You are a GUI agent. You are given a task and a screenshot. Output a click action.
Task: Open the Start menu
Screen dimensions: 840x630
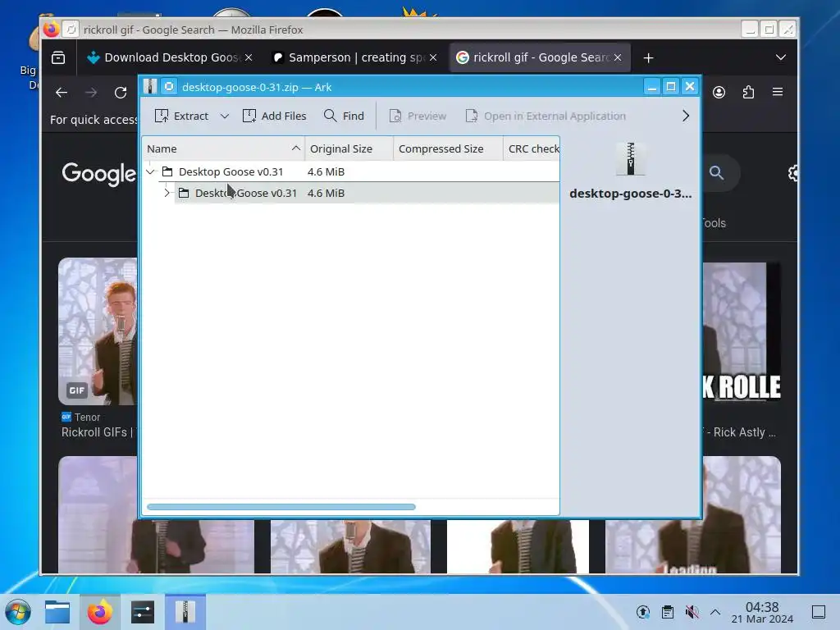pyautogui.click(x=18, y=612)
